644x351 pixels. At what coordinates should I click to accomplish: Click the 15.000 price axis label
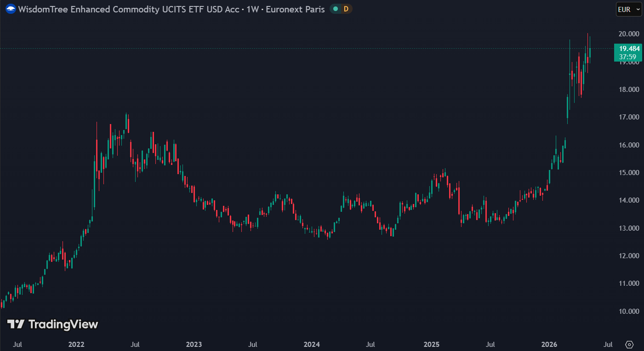coord(629,173)
